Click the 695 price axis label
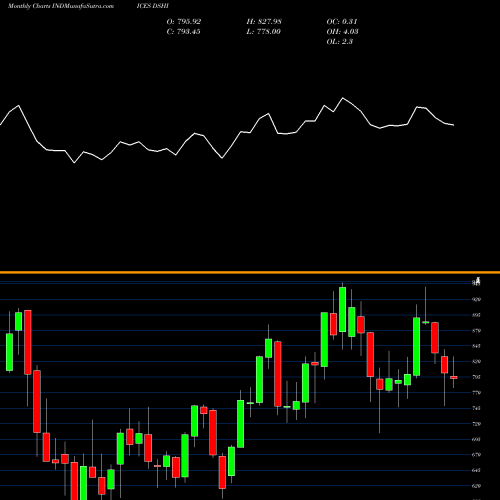 coord(476,439)
